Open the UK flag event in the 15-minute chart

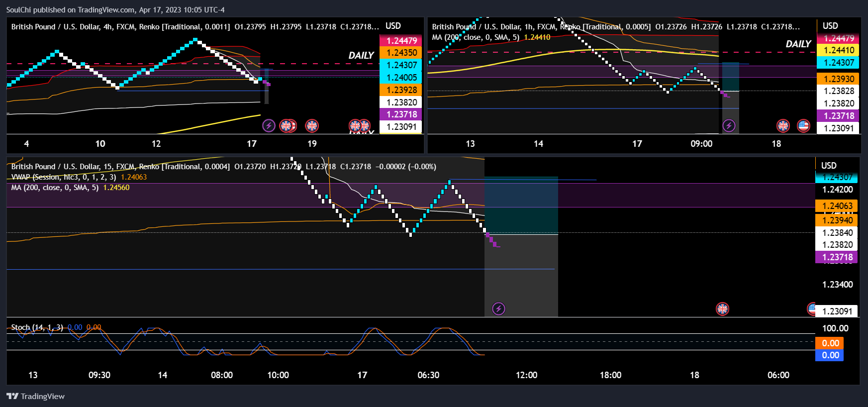tap(722, 308)
